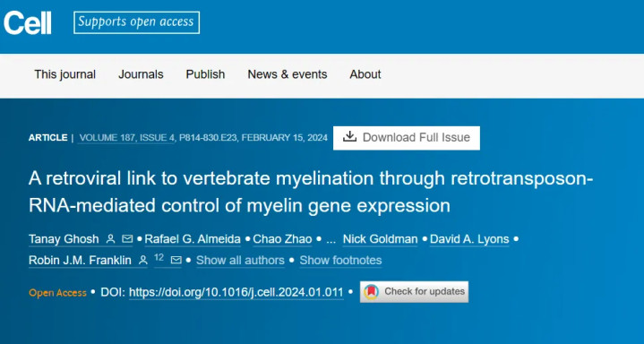Show footnotes for the article
Image resolution: width=644 pixels, height=344 pixels.
(x=340, y=260)
